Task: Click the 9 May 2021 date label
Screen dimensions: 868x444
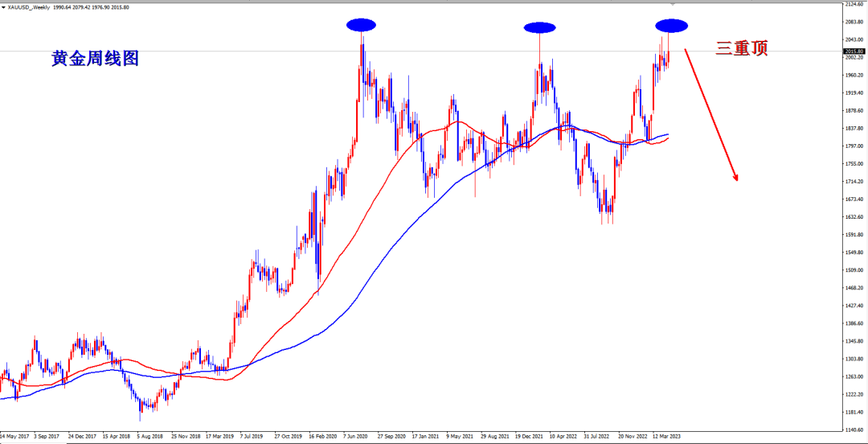Action: (x=461, y=437)
